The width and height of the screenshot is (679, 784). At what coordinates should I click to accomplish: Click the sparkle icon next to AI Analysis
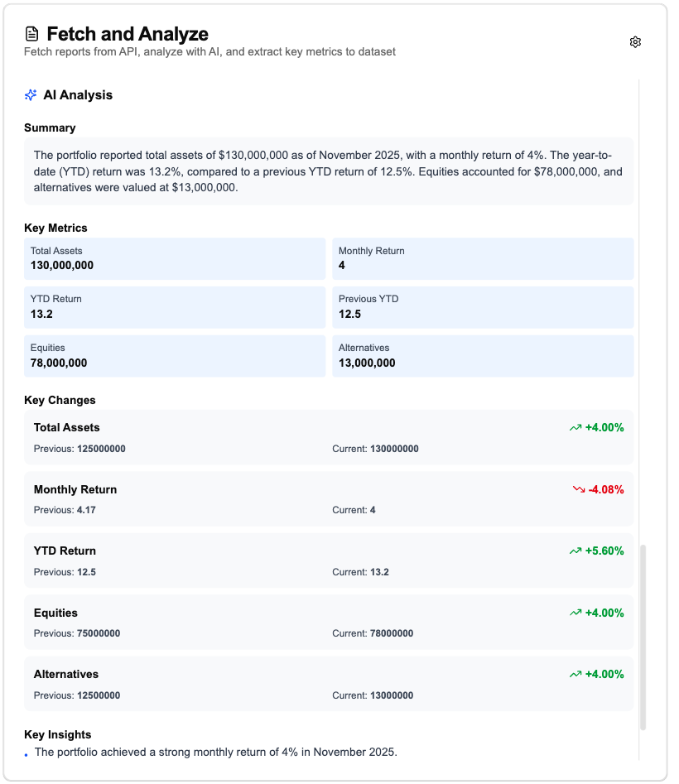pyautogui.click(x=31, y=95)
